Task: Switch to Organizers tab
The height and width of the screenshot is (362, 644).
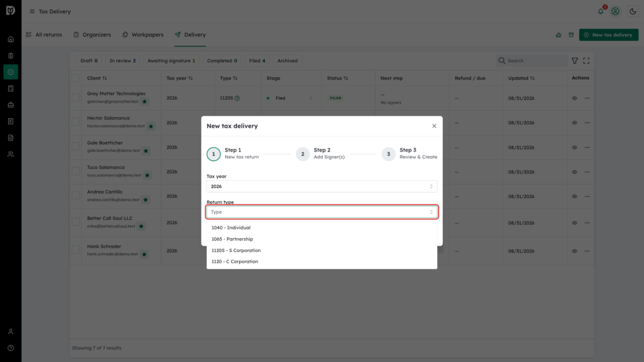Action: 92,35
